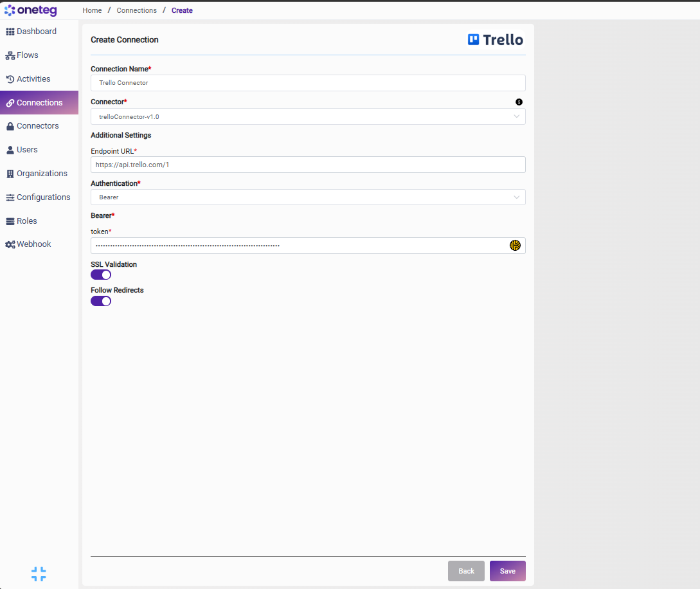Click the Create Connection heading
This screenshot has height=589, width=700.
[125, 40]
